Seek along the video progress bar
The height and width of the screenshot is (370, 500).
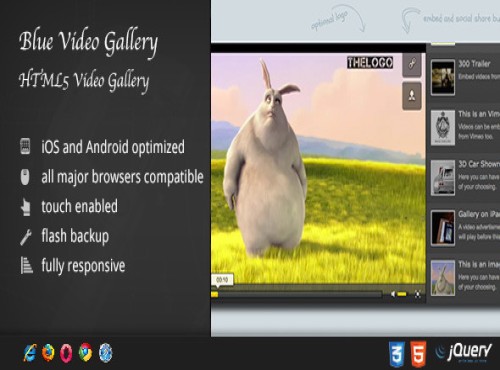(297, 294)
